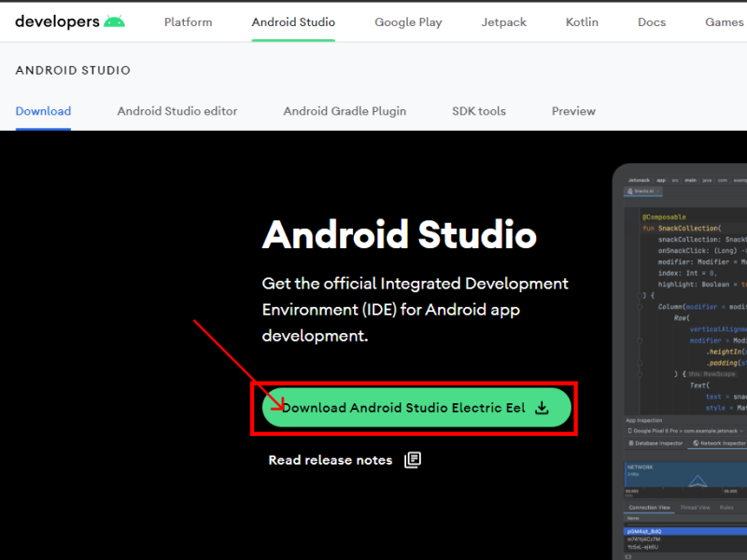This screenshot has height=560, width=747.
Task: Click the 'Android Studio' hero title text
Action: 400,234
